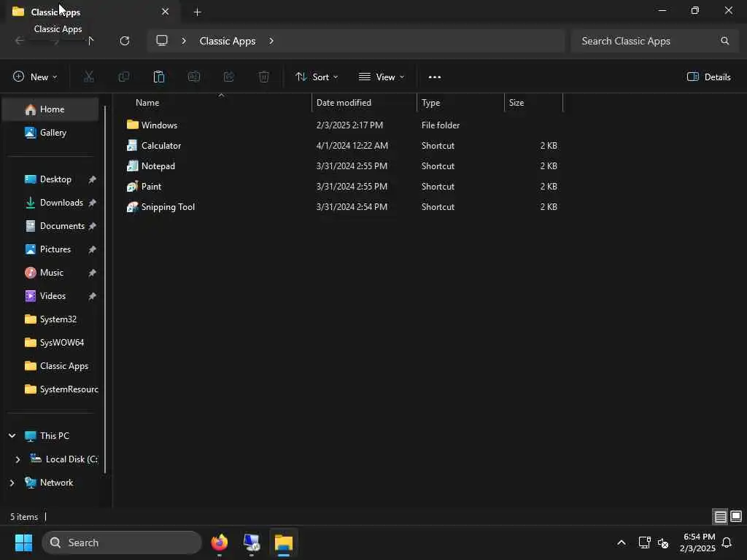Click chevron before Classic Apps in address bar
Viewport: 747px width, 560px height.
(x=183, y=41)
